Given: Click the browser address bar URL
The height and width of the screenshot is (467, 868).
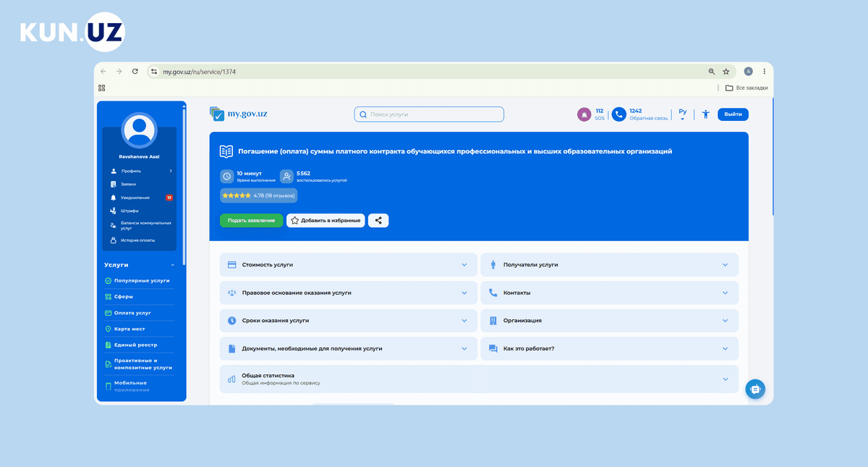Looking at the screenshot, I should [199, 72].
